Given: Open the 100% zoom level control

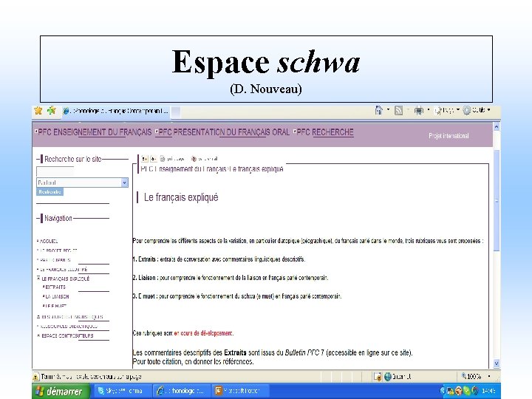Looking at the screenshot, I should (x=476, y=377).
